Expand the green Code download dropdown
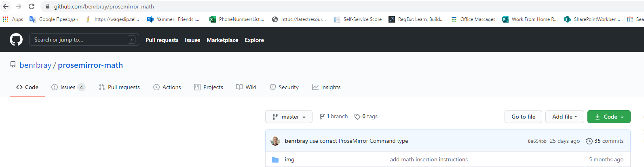 609,117
